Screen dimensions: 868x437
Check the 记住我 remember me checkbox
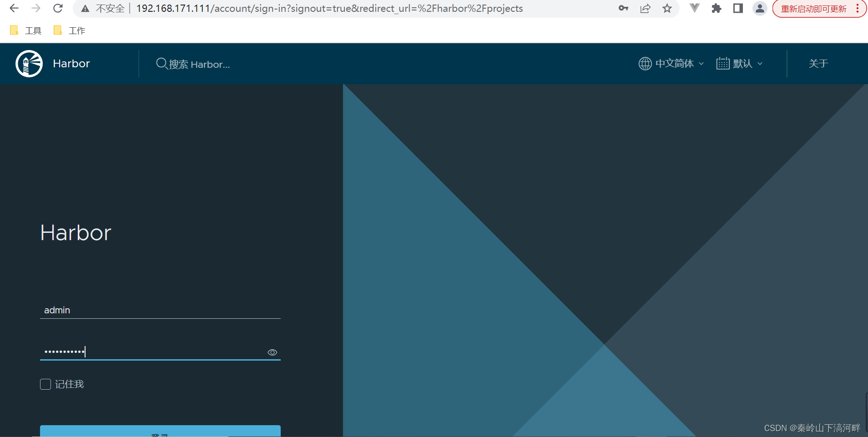coord(45,384)
